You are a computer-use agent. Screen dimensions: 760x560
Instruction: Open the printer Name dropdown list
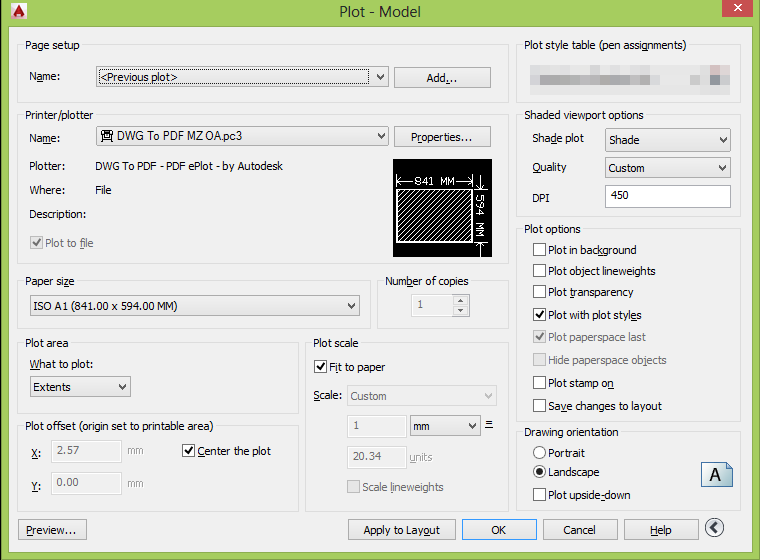pos(242,136)
